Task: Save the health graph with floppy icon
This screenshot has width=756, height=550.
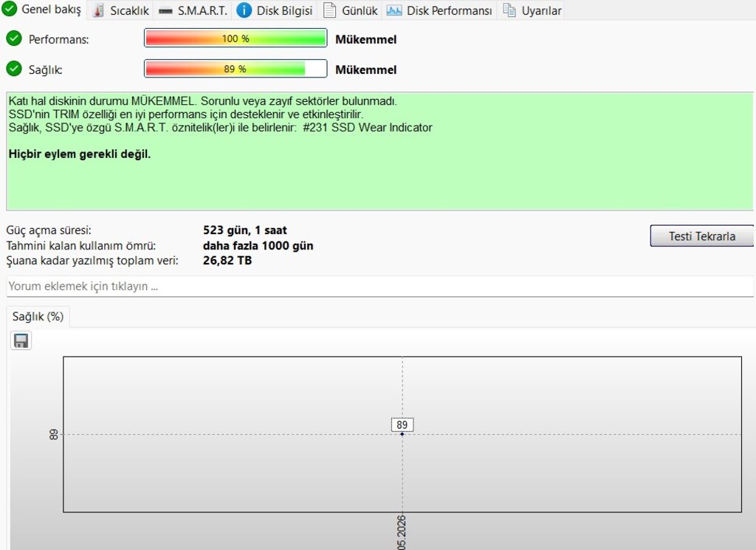Action: (21, 341)
